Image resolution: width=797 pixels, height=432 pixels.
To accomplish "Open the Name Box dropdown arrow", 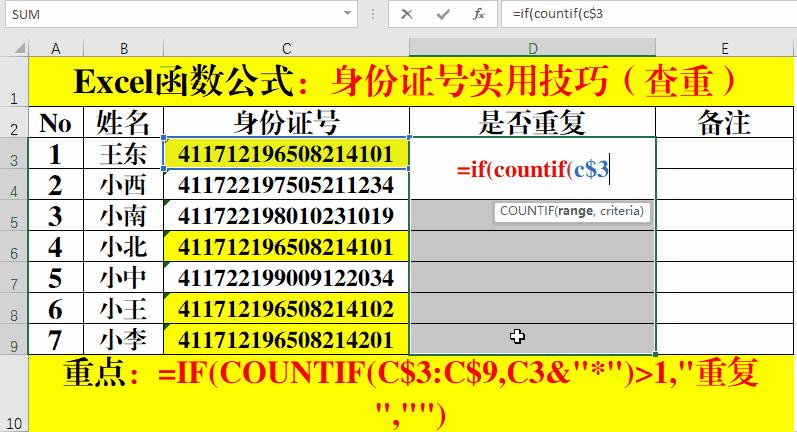I will pyautogui.click(x=348, y=14).
